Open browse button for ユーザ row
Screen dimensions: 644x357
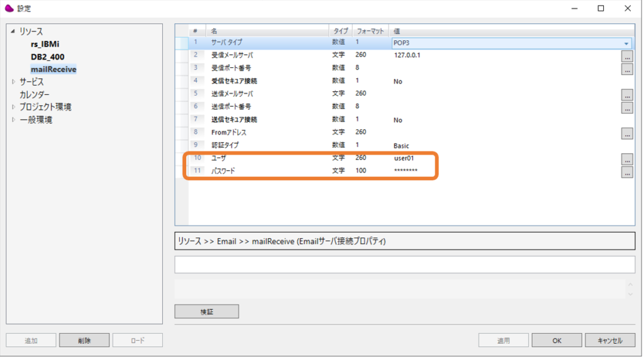(x=627, y=159)
